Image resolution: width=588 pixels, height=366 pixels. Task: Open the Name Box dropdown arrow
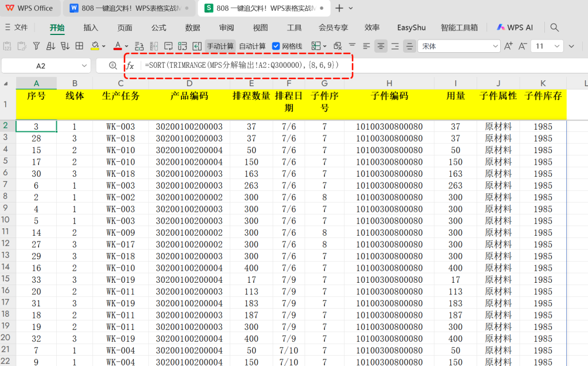[x=84, y=66]
